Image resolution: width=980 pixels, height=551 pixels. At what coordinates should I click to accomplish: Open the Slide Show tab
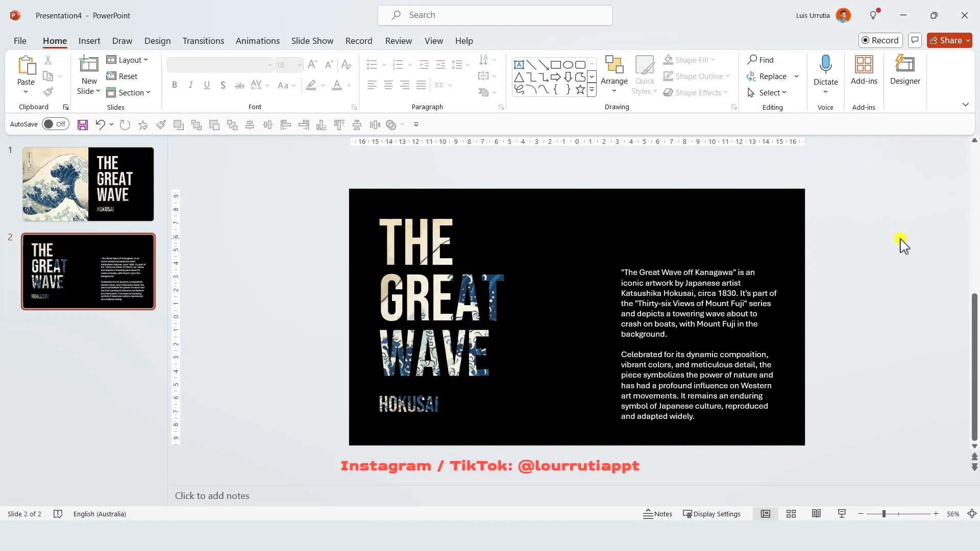312,41
